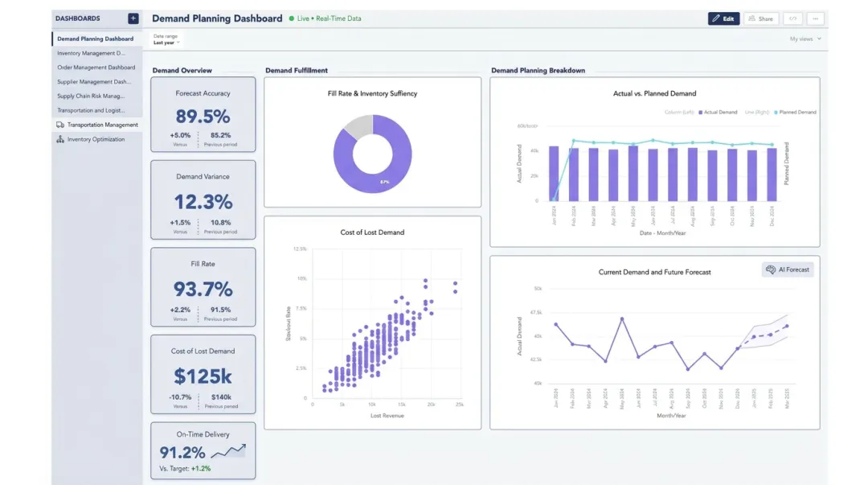The image size is (868, 485).
Task: Click the On-Time Delivery 91.2% value
Action: tap(182, 452)
